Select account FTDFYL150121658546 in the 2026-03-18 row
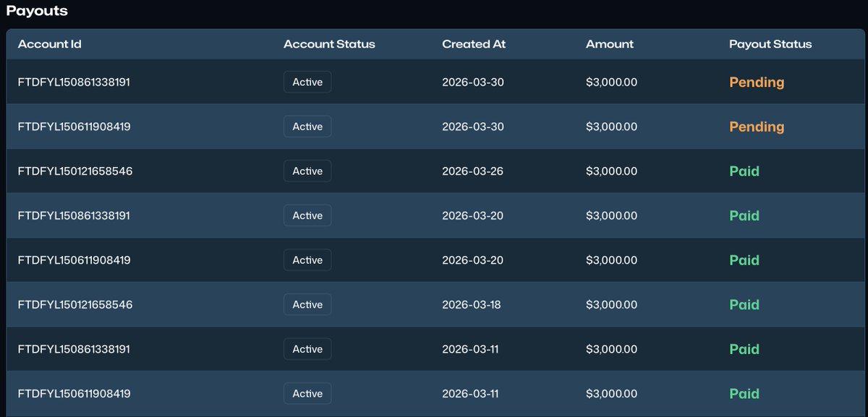The image size is (868, 417). click(75, 304)
